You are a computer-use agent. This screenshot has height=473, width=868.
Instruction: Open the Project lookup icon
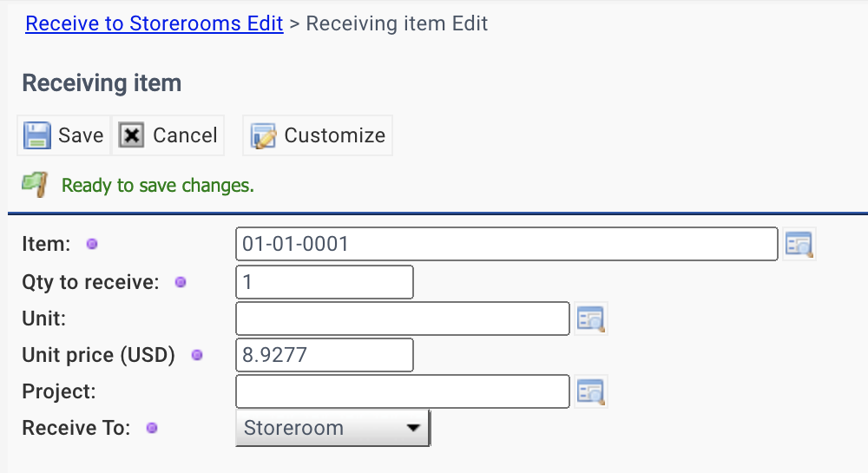pos(590,391)
